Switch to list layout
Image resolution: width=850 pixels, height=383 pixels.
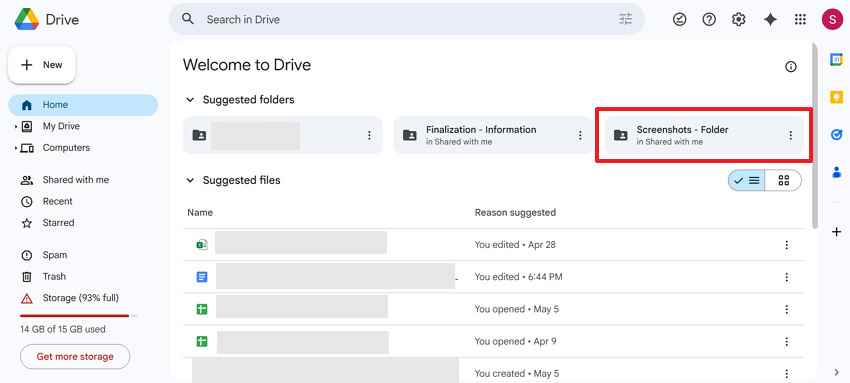pyautogui.click(x=747, y=180)
